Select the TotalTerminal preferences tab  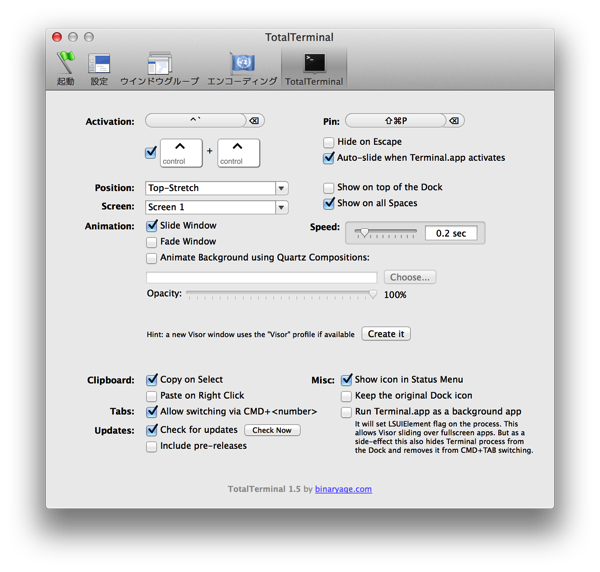(x=314, y=69)
